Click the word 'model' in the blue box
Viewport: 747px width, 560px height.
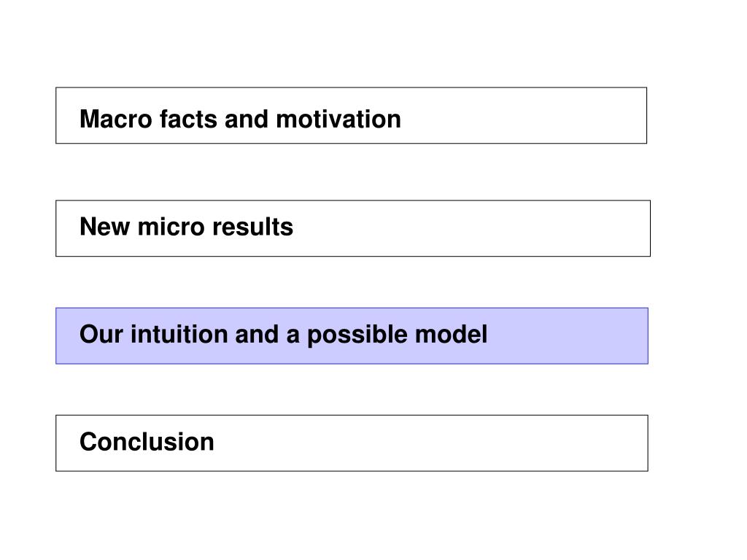tap(451, 334)
